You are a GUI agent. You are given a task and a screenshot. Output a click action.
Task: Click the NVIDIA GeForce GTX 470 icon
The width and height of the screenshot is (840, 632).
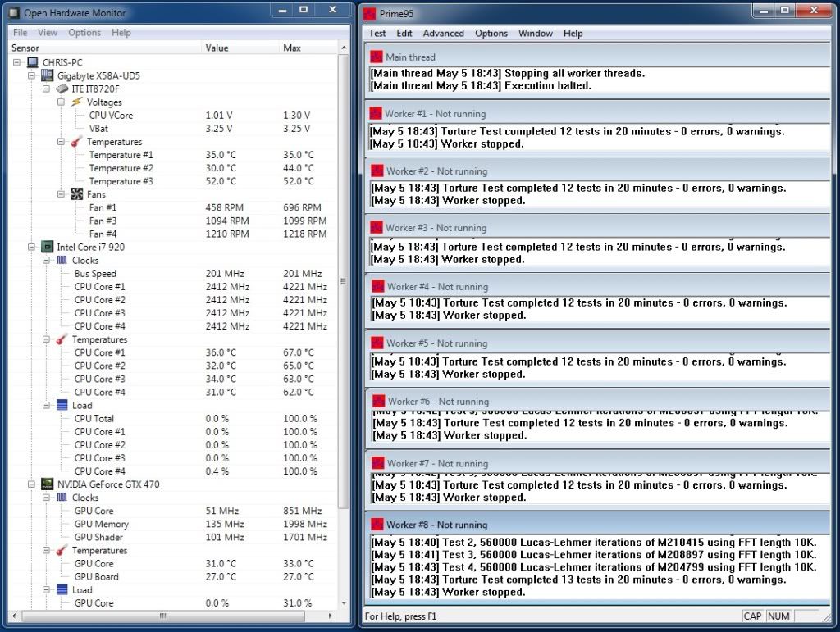(x=48, y=484)
